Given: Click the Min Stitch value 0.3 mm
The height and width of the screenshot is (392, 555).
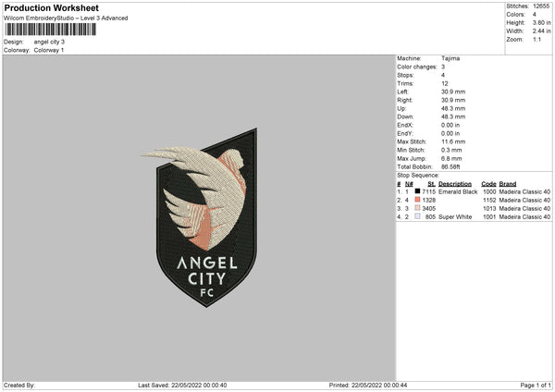Looking at the screenshot, I should [x=451, y=150].
